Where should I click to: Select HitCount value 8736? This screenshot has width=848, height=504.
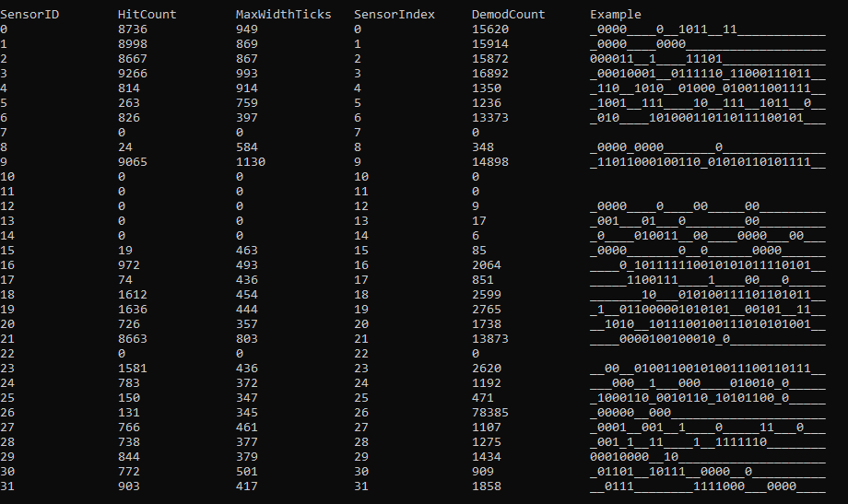point(133,29)
